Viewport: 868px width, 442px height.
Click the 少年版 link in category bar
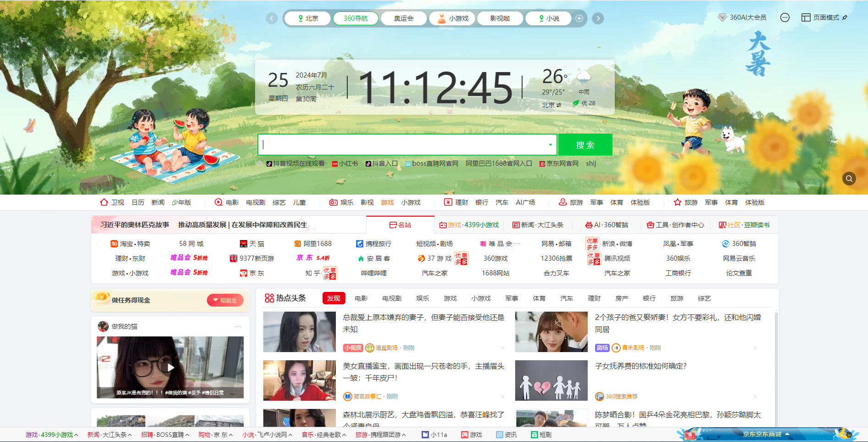point(181,202)
